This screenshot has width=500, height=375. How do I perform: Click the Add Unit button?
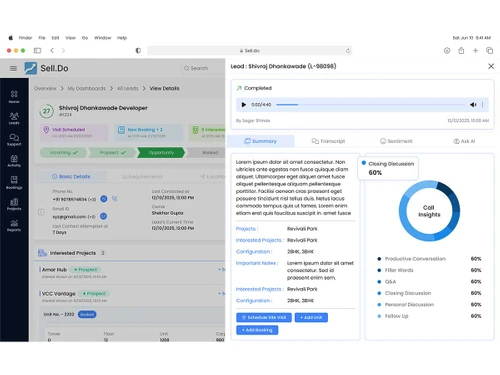click(311, 317)
